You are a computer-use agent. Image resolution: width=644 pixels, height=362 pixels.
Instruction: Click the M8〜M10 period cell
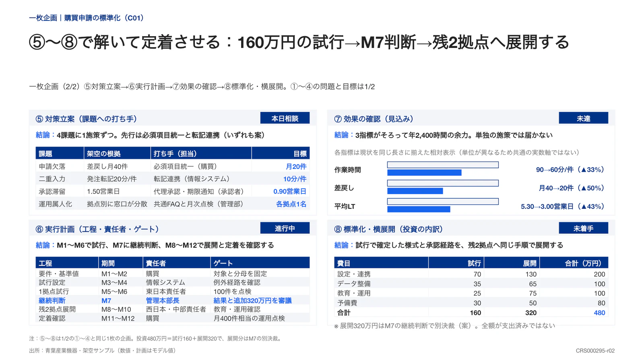click(116, 309)
